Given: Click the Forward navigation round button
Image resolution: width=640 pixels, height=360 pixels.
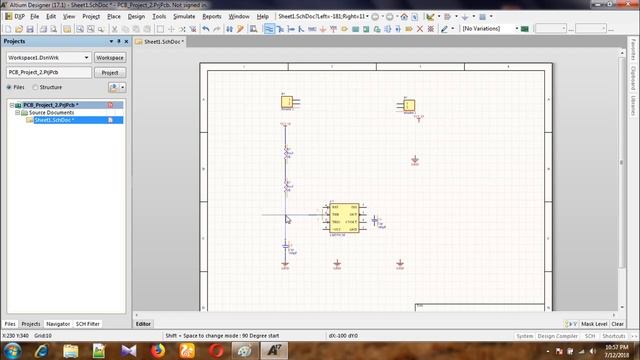Looking at the screenshot, I should pyautogui.click(x=390, y=17).
